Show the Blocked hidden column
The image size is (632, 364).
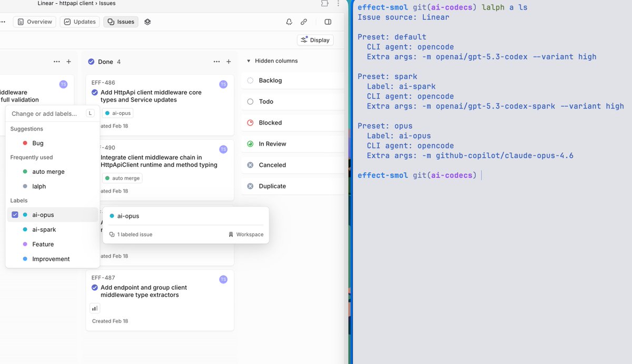tap(293, 123)
